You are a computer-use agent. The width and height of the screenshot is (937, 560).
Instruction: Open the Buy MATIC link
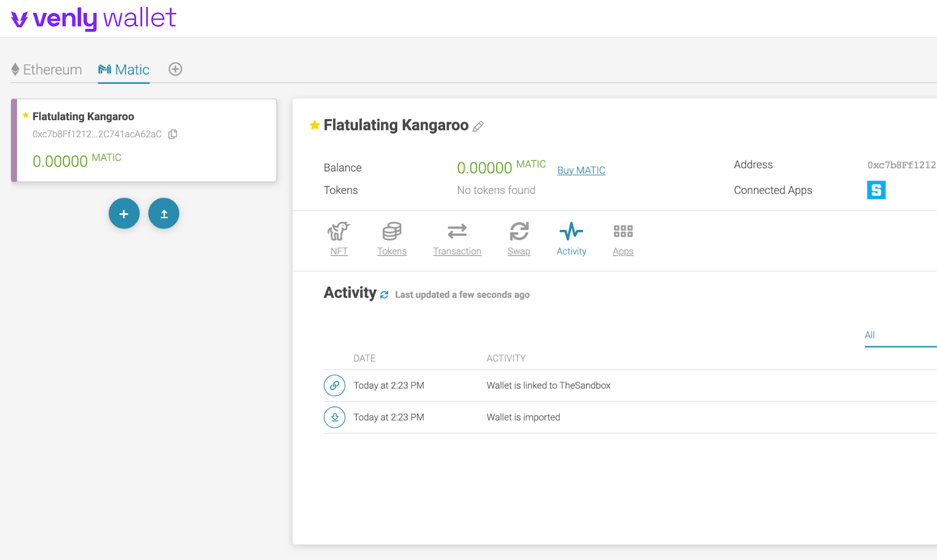[581, 170]
